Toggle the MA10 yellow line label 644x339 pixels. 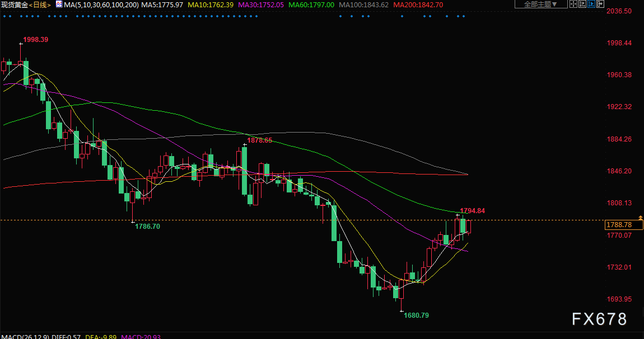[210, 4]
